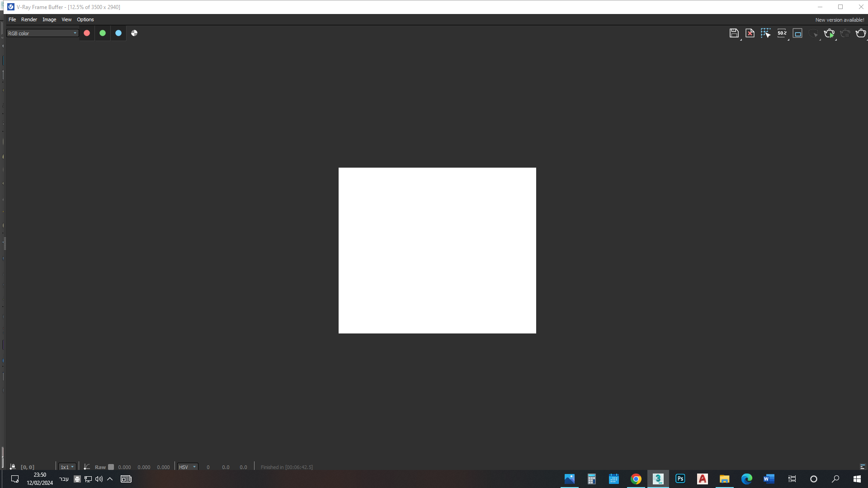Toggle the red channel display
This screenshot has height=488, width=868.
click(x=86, y=33)
